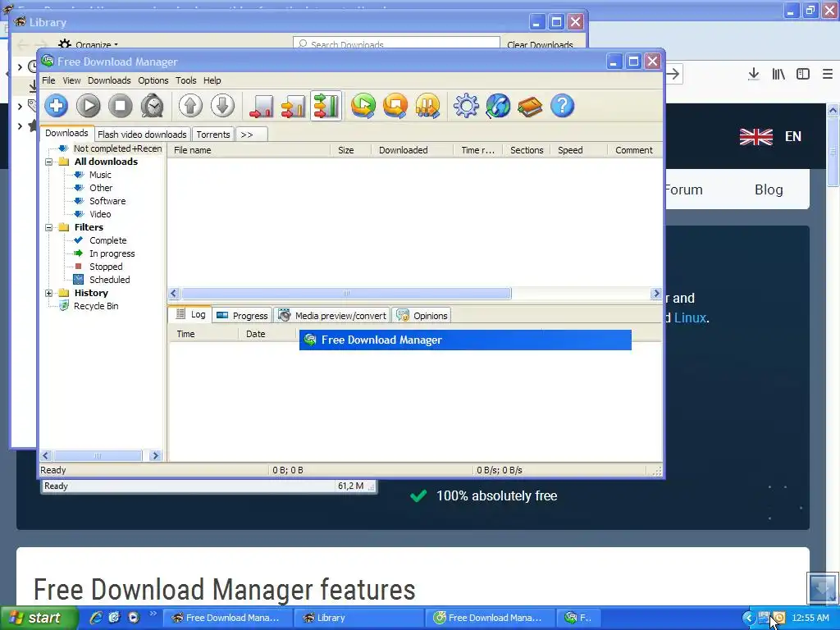Viewport: 840px width, 630px height.
Task: Click the tree pane scrollbar right arrow
Action: 155,456
